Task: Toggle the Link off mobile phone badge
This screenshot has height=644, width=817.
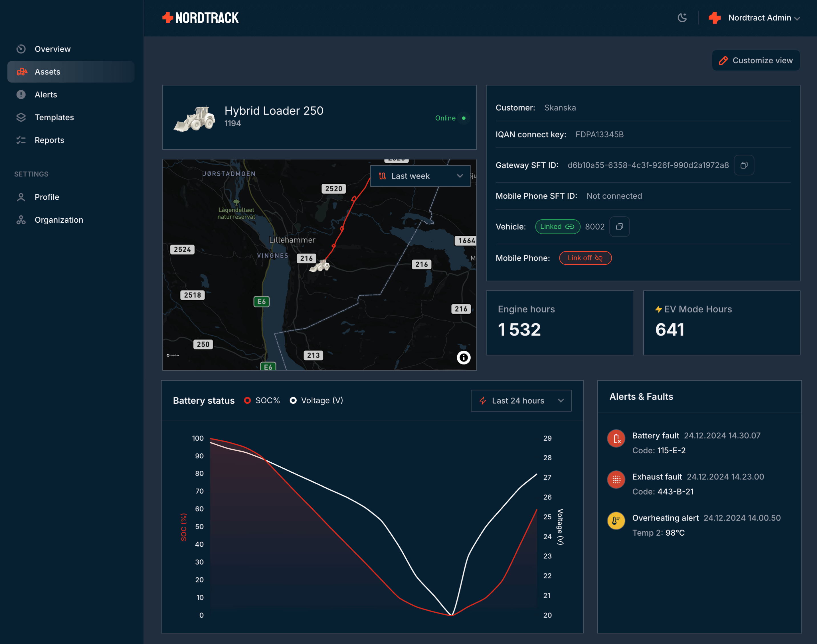Action: point(585,258)
